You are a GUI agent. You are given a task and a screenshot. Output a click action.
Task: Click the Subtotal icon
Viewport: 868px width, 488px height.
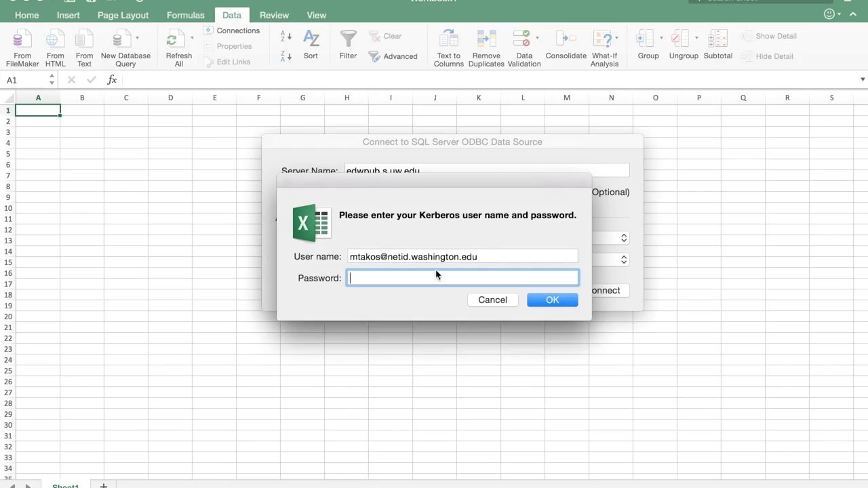[x=717, y=39]
